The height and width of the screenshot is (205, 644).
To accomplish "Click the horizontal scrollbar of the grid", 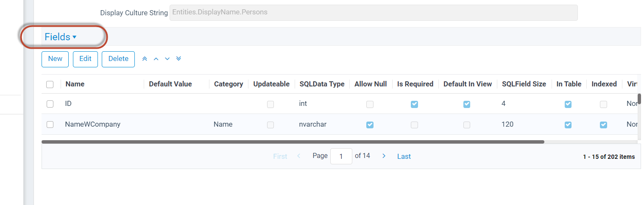I will point(293,142).
